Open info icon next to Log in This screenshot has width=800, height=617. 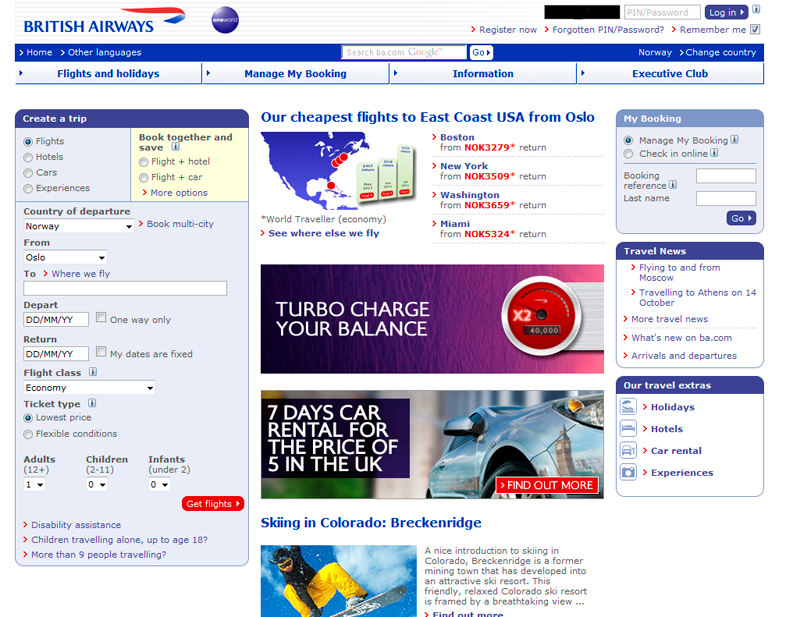(756, 9)
